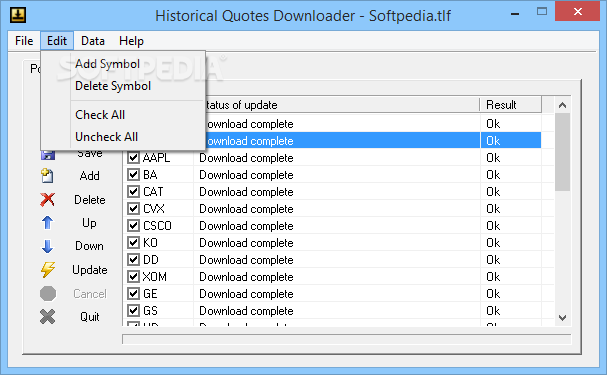Minimize the Historical Quotes Downloader window
The height and width of the screenshot is (375, 607).
coord(514,14)
